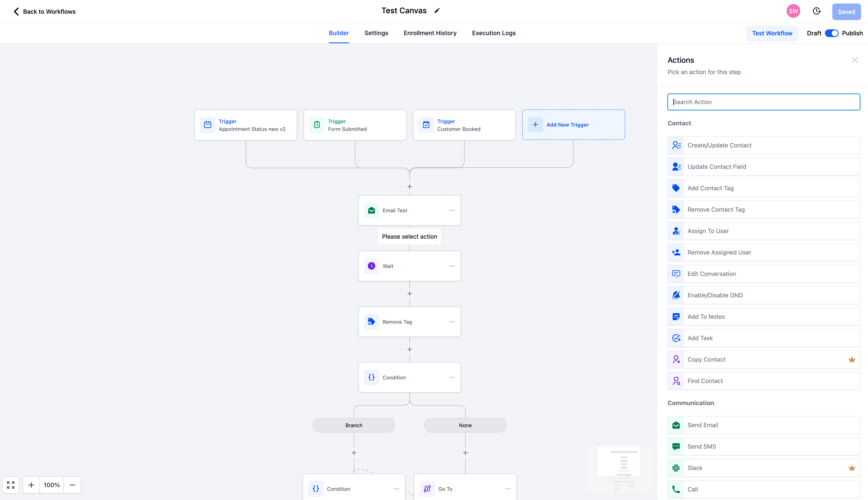Open the Remove Tag node three-dot menu
868x500 pixels.
[452, 322]
